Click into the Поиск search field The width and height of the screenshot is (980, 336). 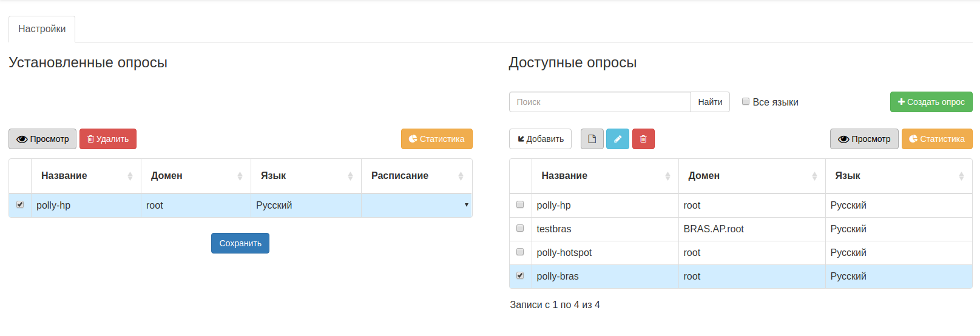(600, 102)
